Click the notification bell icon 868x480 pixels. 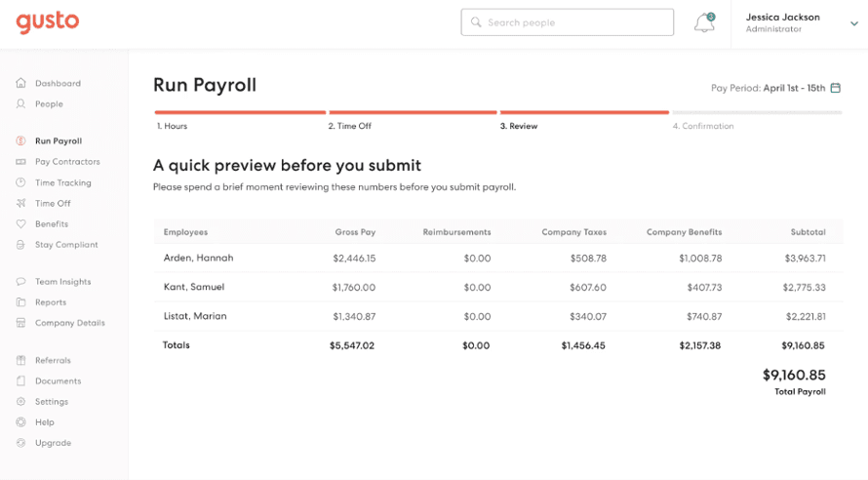click(704, 23)
